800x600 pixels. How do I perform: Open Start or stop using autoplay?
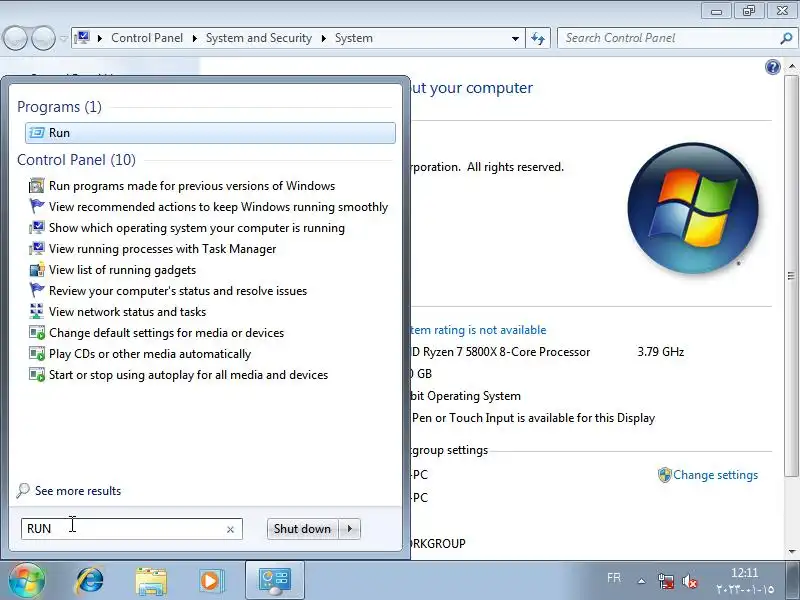click(x=188, y=375)
